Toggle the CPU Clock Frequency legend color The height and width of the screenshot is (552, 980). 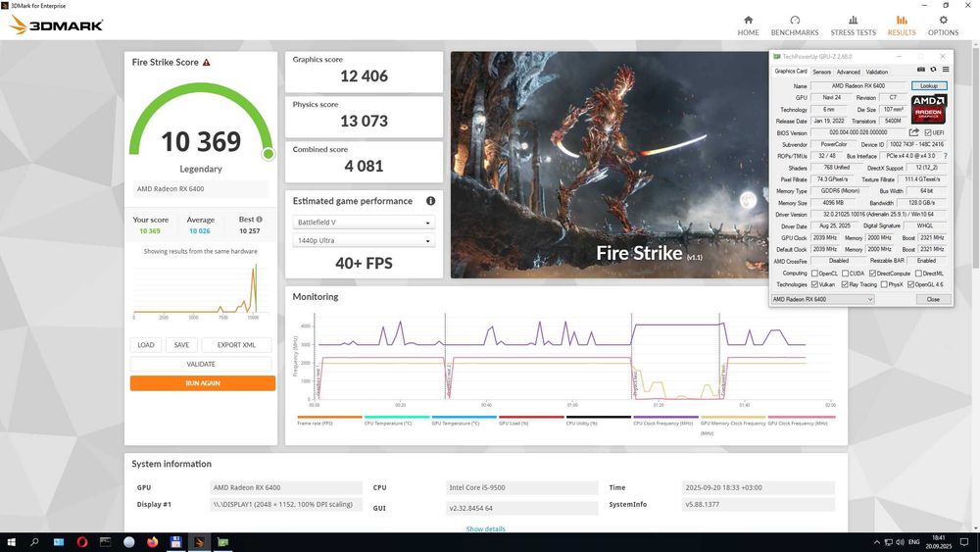pos(665,417)
